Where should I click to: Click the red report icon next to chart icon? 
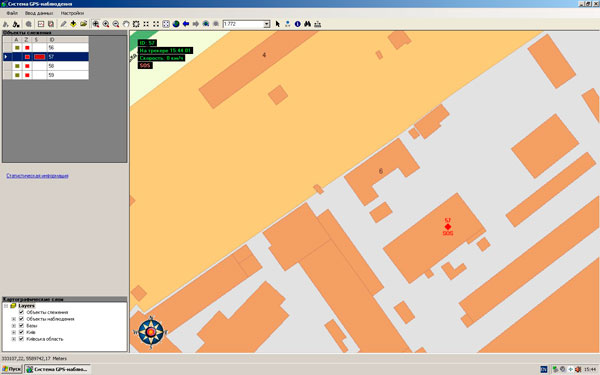(51, 24)
